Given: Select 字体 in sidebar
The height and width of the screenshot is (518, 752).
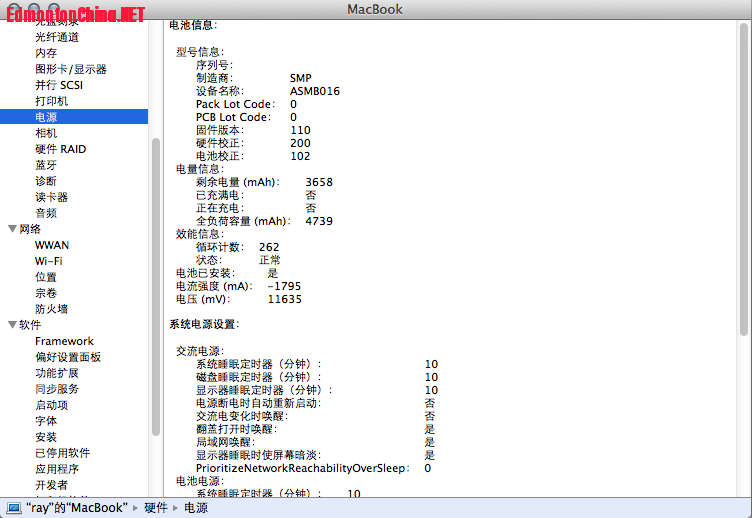Looking at the screenshot, I should (x=46, y=421).
